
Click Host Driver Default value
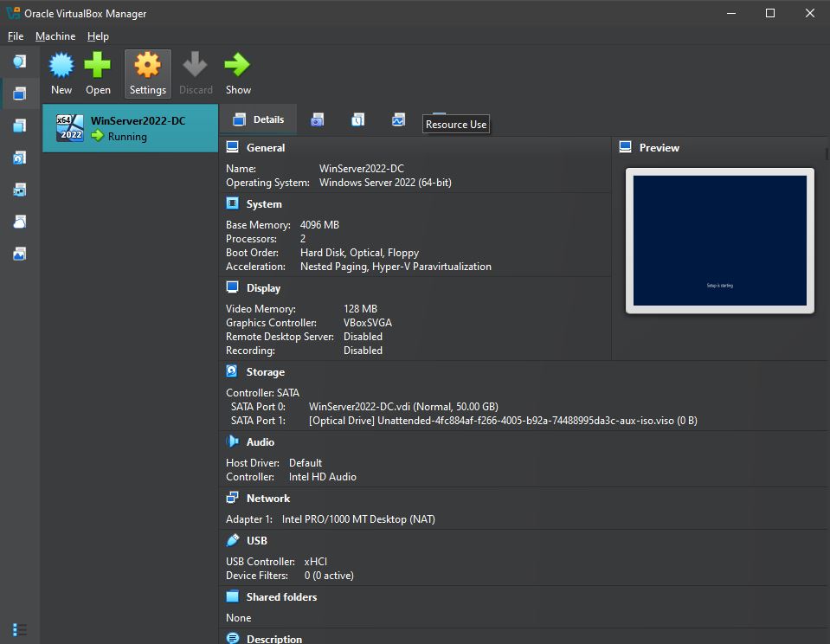point(305,463)
